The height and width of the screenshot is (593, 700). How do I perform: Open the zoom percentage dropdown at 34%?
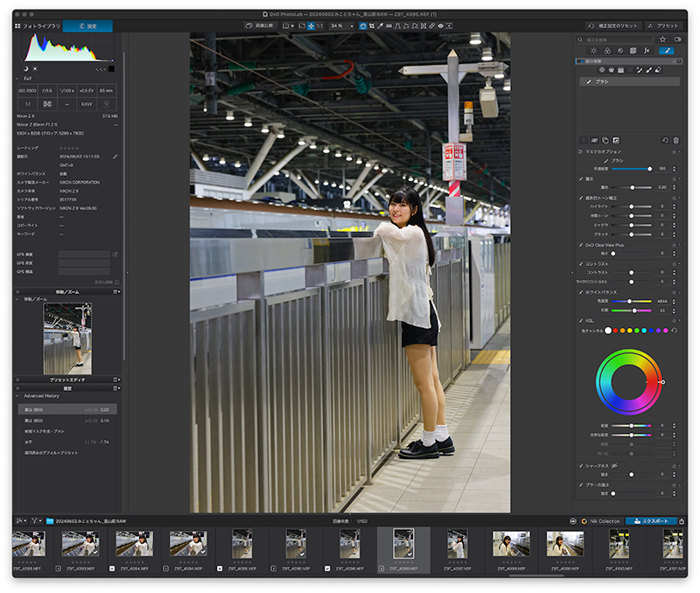tap(342, 26)
